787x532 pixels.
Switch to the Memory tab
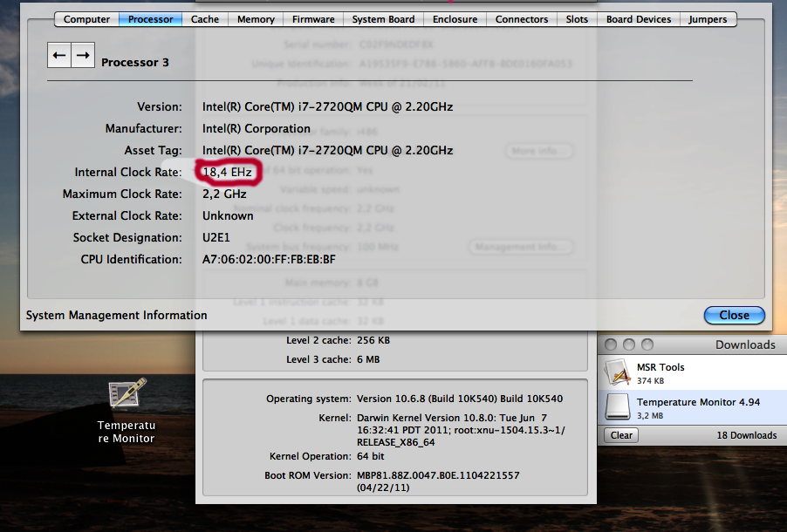(x=256, y=19)
